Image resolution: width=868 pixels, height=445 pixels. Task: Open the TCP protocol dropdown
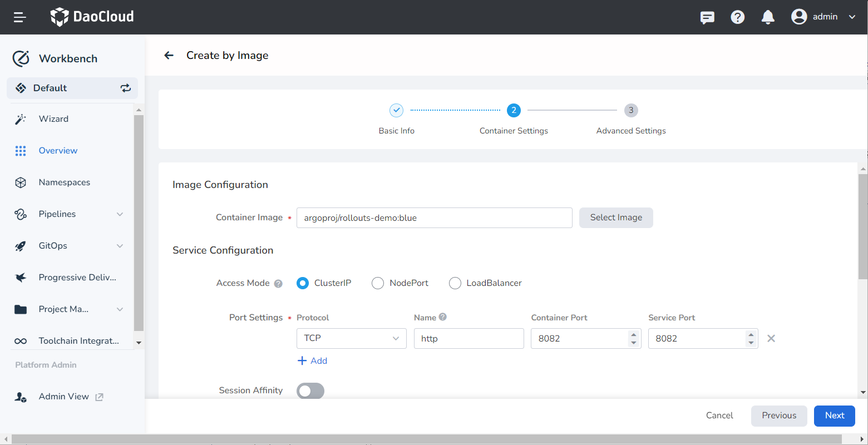click(x=351, y=338)
